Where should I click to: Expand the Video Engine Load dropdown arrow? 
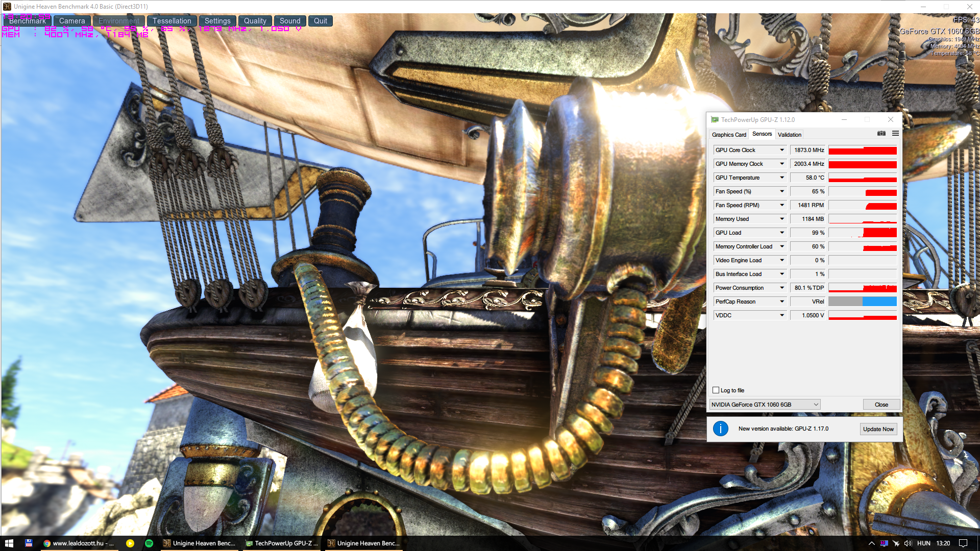(781, 260)
